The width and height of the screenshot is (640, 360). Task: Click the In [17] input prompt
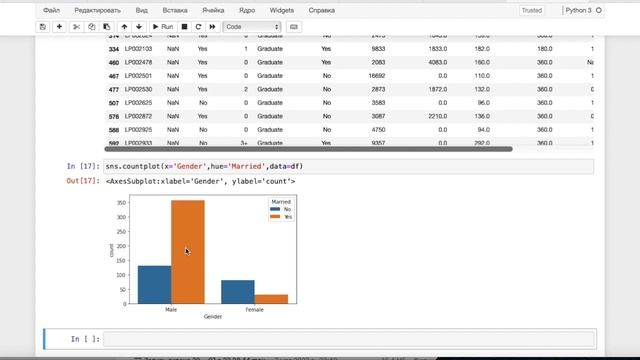pos(83,166)
